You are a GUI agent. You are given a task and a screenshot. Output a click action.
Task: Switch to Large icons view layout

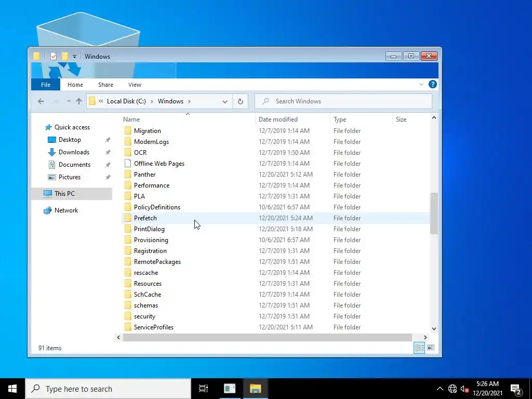[431, 348]
